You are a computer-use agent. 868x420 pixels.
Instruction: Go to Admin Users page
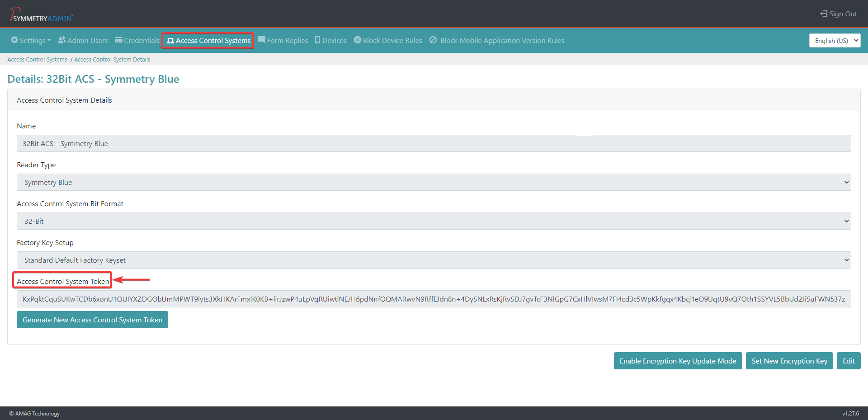(x=83, y=40)
